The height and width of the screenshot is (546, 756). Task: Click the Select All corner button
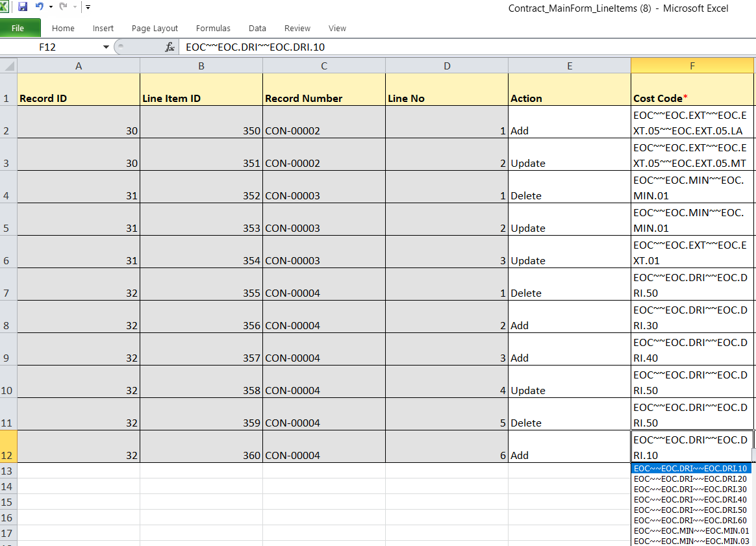(x=8, y=65)
